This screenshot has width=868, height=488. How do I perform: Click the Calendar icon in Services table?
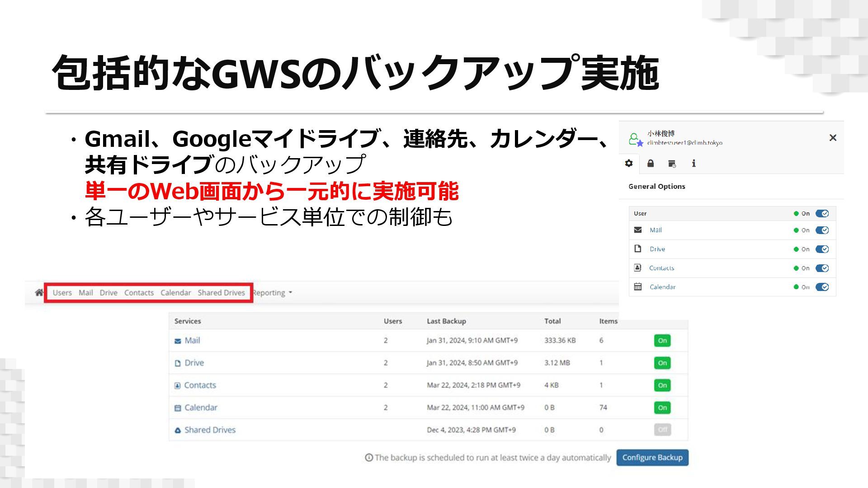[x=178, y=408]
